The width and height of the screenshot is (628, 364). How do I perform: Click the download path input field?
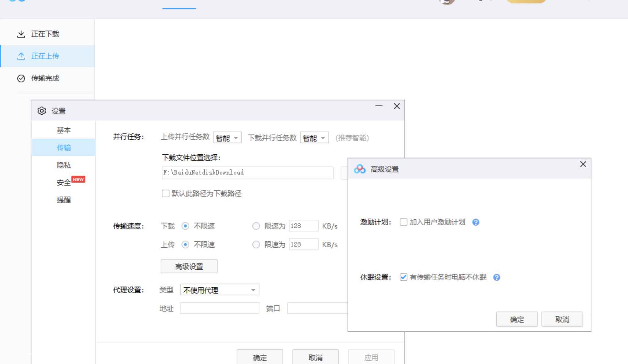pyautogui.click(x=248, y=173)
